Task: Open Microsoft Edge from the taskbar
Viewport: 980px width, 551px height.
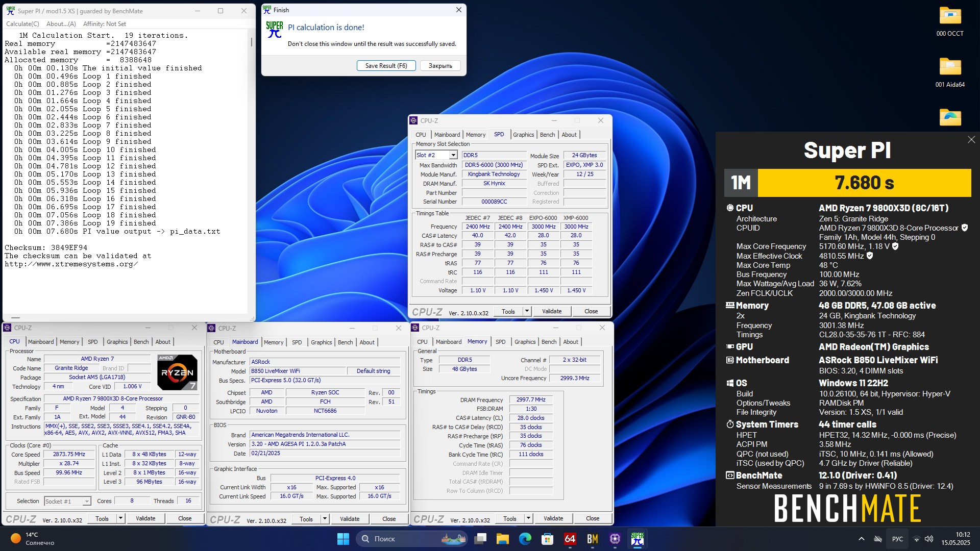Action: [525, 539]
